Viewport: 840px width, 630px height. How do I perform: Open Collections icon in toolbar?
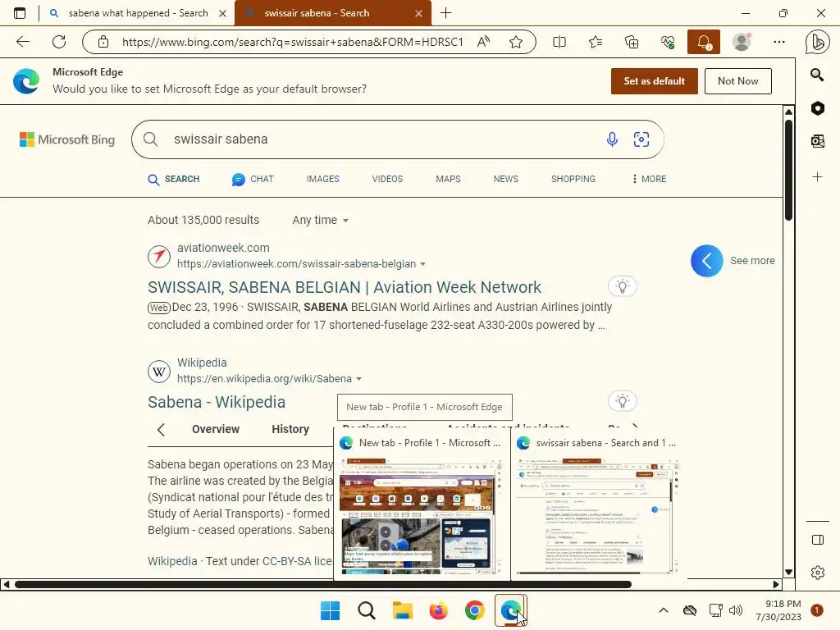(x=632, y=42)
